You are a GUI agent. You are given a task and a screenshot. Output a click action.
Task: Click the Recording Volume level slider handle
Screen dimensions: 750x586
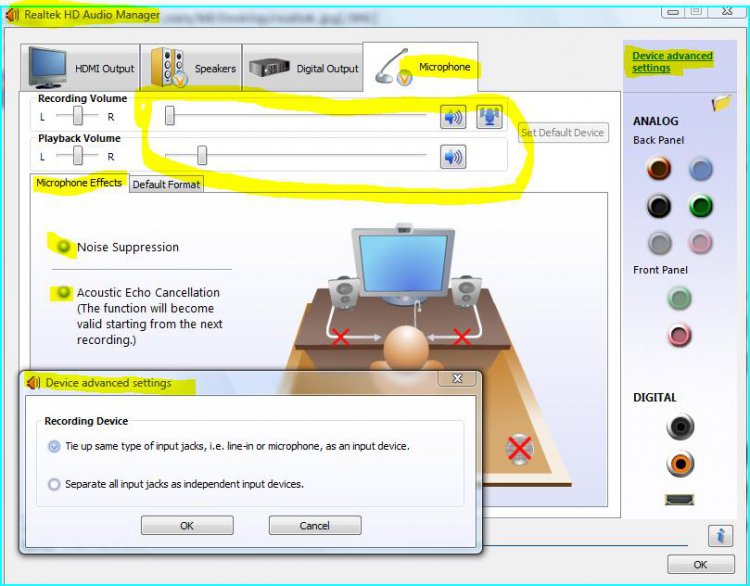click(x=170, y=116)
